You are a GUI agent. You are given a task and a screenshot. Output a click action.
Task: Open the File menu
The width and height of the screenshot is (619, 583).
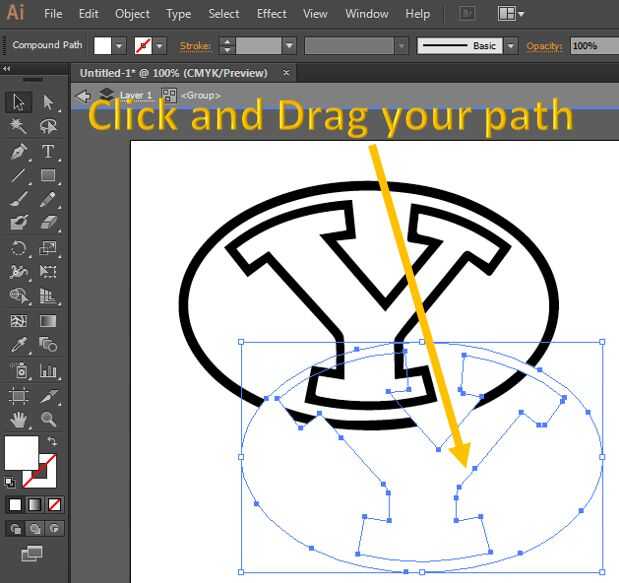pyautogui.click(x=53, y=14)
